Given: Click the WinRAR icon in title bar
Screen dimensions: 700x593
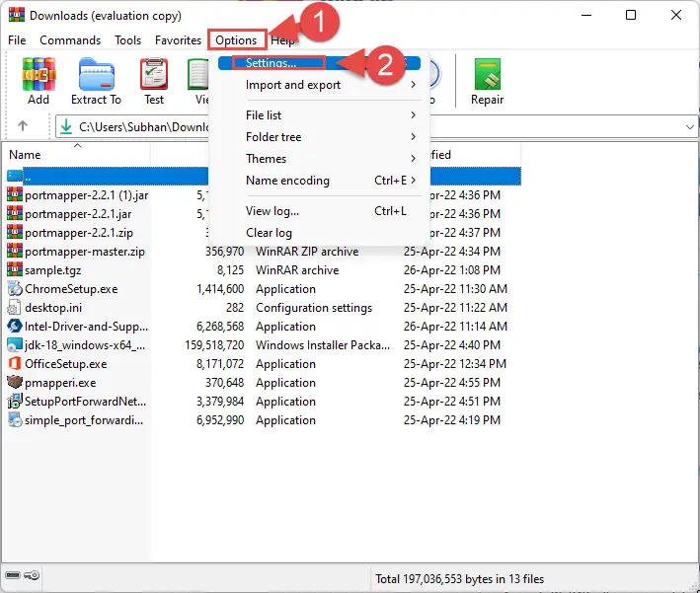Looking at the screenshot, I should 17,15.
